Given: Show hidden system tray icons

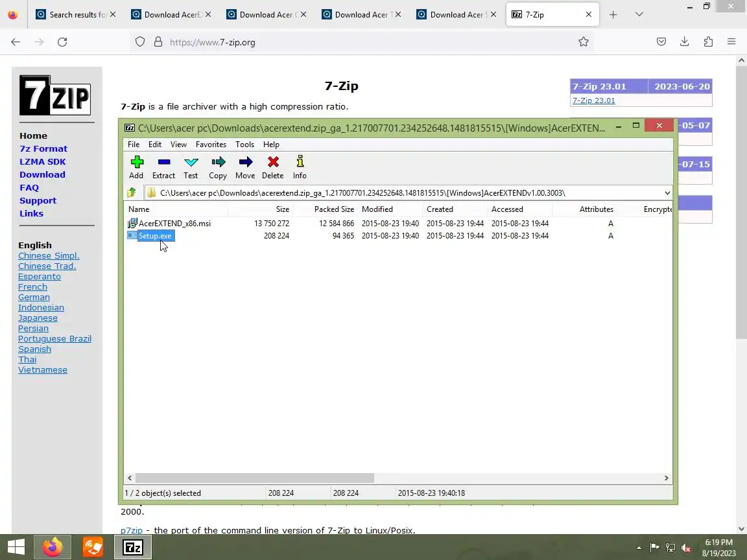Looking at the screenshot, I should [x=639, y=548].
